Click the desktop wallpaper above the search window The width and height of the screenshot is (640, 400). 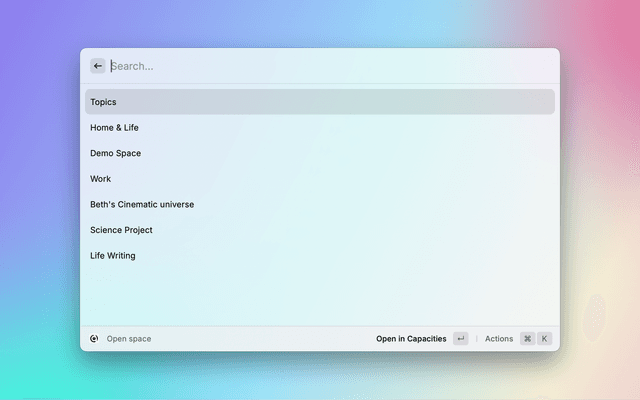pos(320,22)
